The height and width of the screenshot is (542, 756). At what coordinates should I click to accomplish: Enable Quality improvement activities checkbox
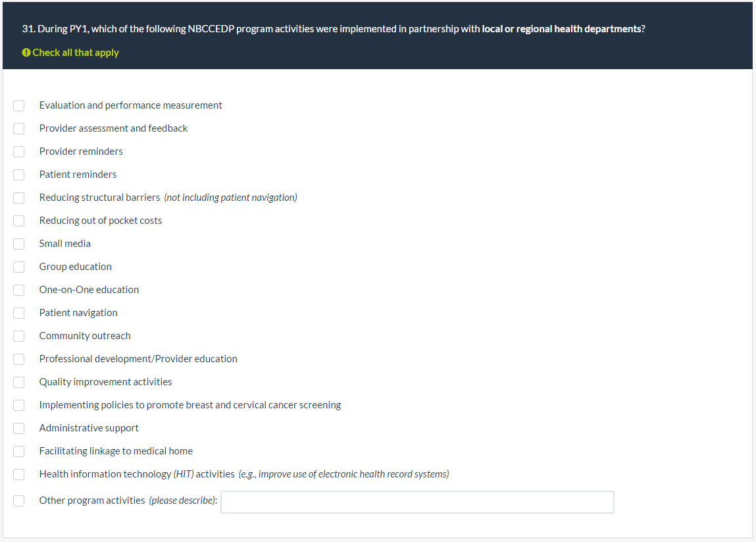(19, 382)
